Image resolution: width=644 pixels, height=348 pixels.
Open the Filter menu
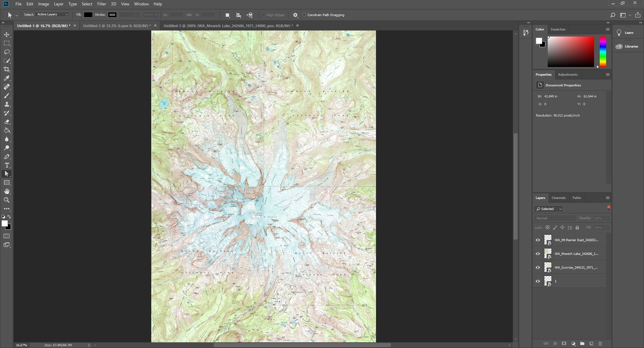(x=101, y=4)
